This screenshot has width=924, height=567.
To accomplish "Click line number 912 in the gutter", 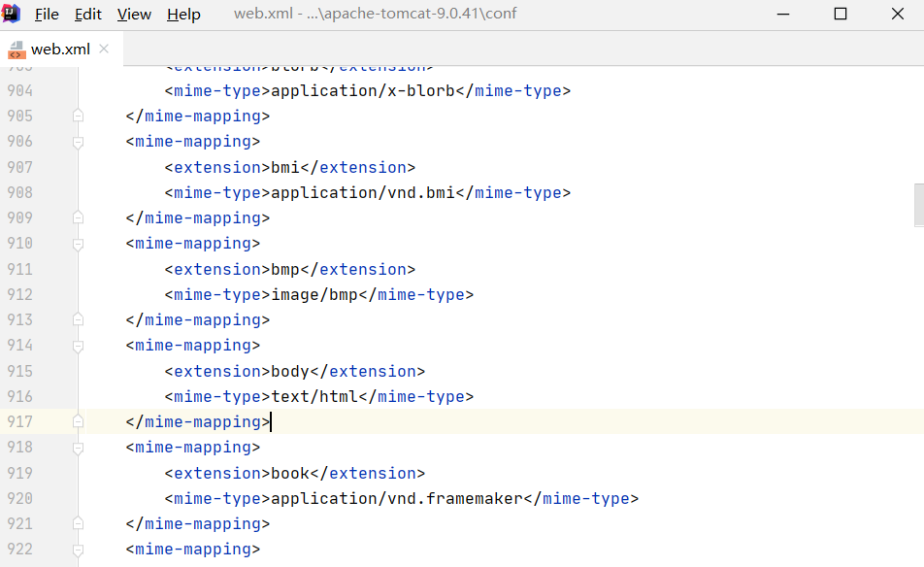I will pos(19,294).
